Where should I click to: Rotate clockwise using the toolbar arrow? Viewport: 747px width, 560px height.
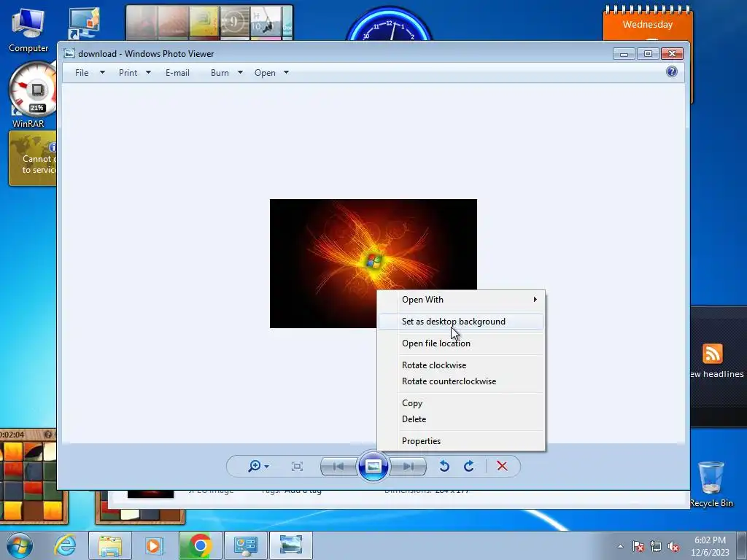pyautogui.click(x=469, y=466)
